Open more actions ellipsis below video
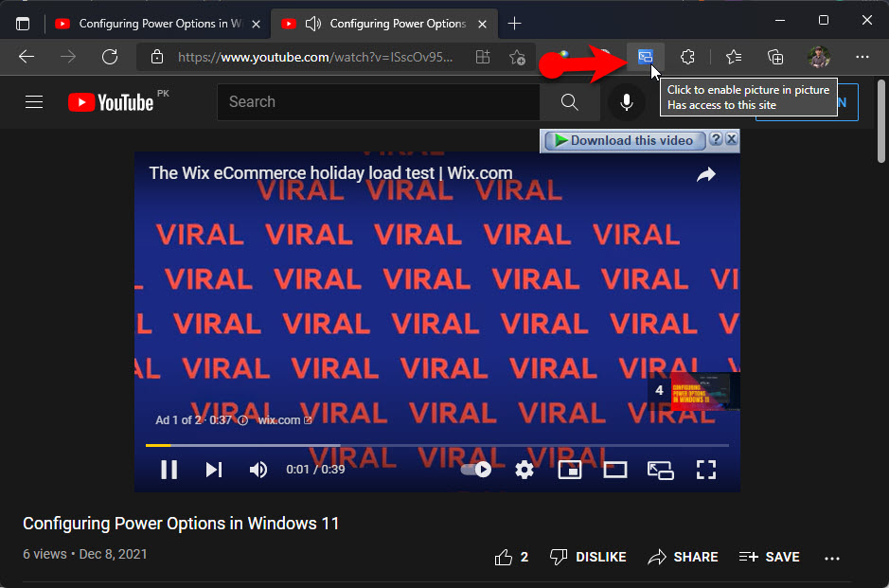 pos(832,559)
